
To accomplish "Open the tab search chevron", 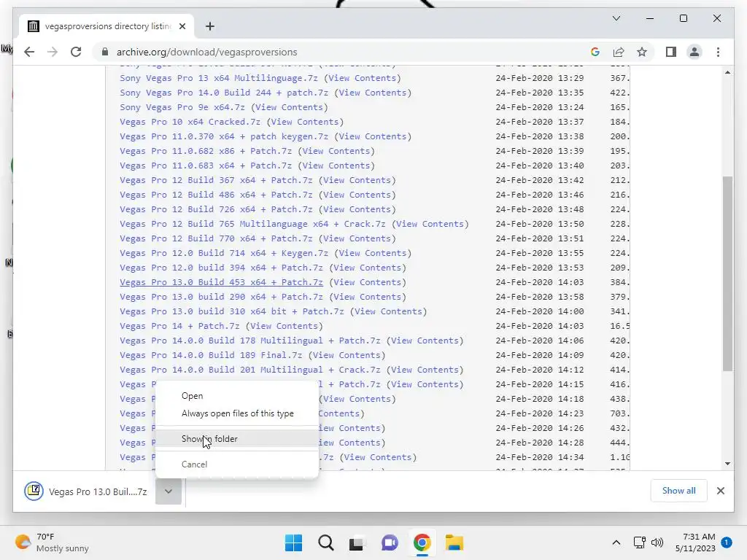I will point(616,18).
